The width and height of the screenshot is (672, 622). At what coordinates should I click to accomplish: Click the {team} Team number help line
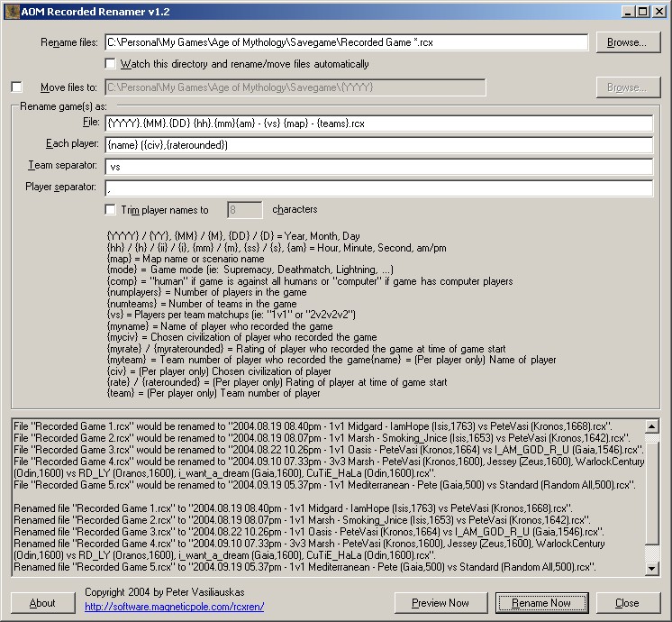[213, 393]
